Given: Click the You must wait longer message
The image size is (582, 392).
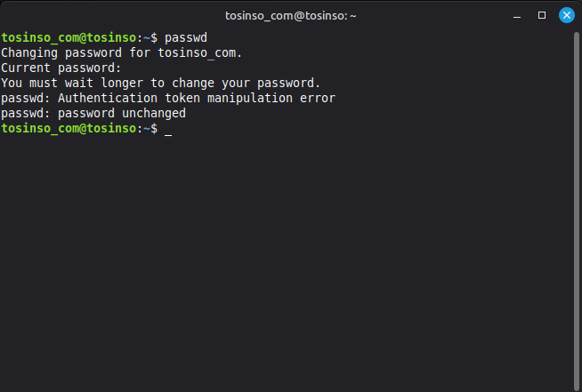Looking at the screenshot, I should click(x=160, y=84).
